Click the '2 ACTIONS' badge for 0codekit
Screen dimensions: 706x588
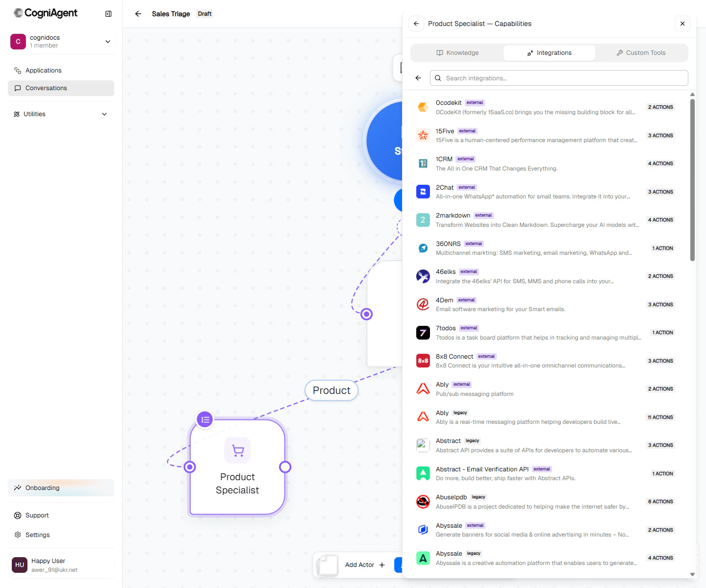coord(660,107)
